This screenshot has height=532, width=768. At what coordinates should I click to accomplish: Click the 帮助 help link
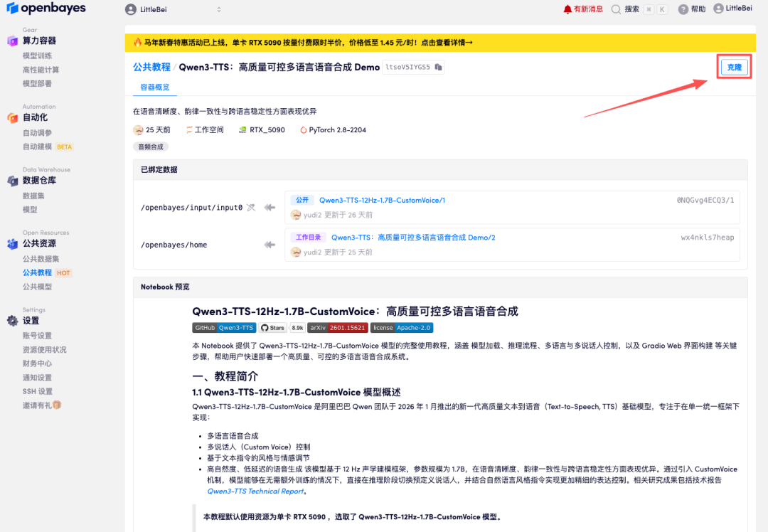coord(698,9)
